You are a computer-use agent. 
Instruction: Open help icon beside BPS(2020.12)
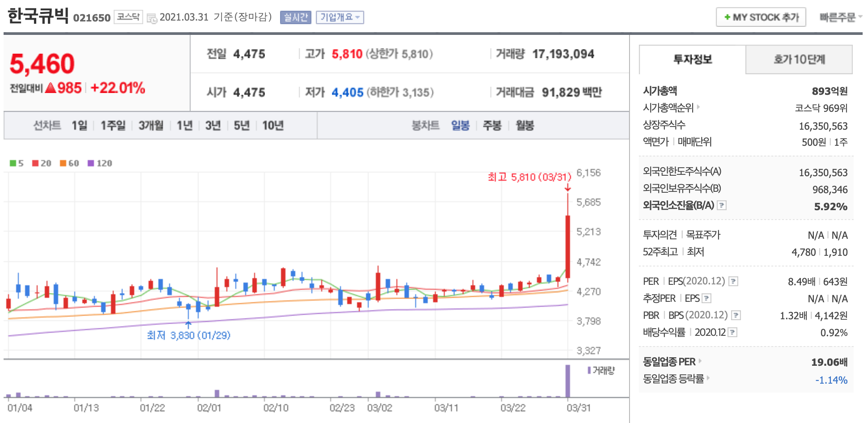(x=736, y=315)
